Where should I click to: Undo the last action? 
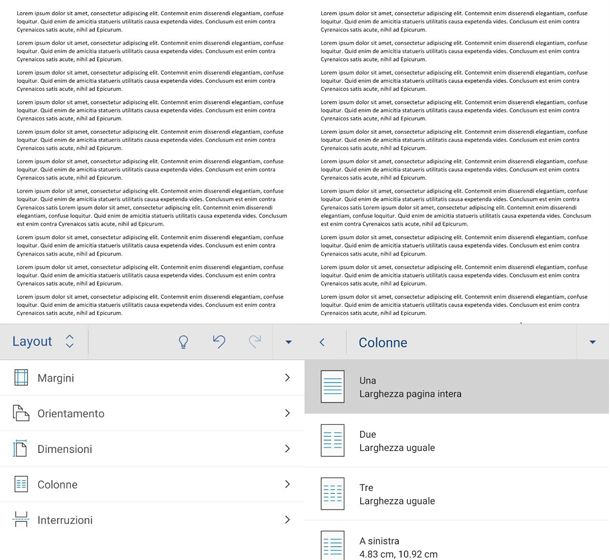(x=219, y=341)
